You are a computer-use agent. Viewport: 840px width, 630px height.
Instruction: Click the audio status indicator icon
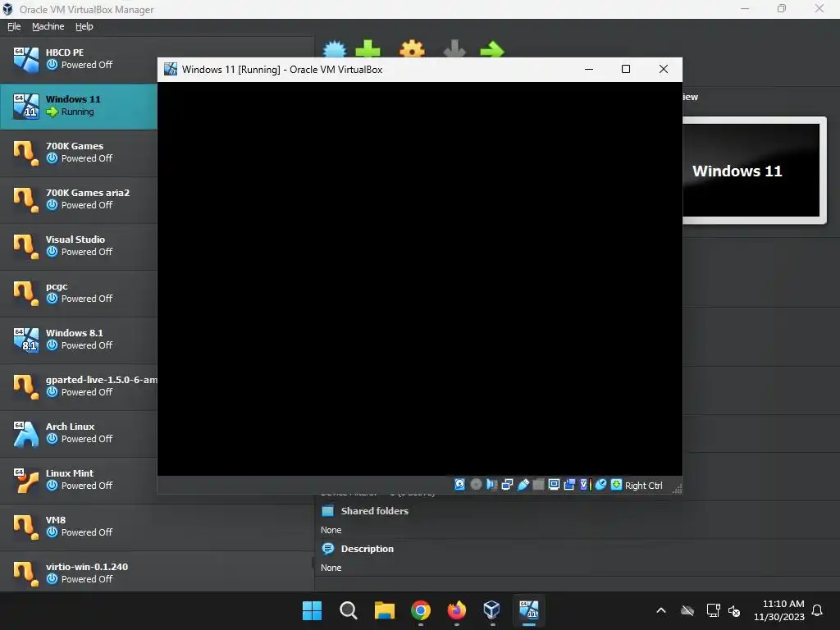tap(491, 485)
